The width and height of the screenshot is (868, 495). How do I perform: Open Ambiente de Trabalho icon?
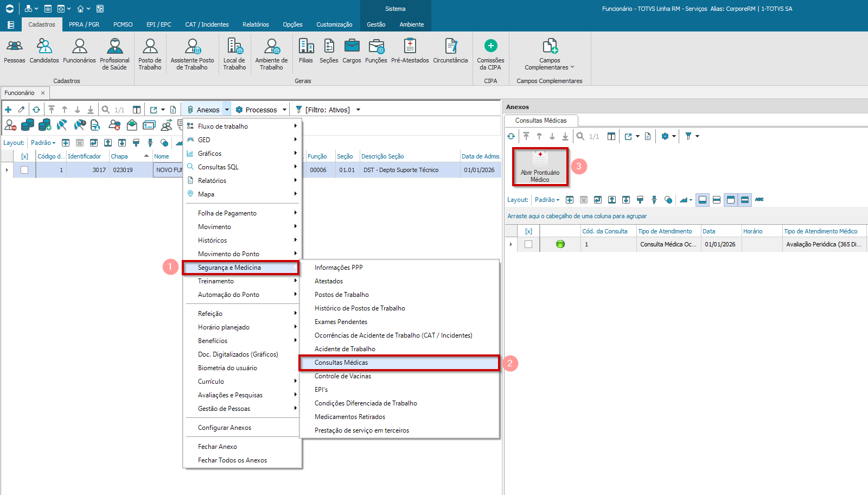tap(271, 54)
